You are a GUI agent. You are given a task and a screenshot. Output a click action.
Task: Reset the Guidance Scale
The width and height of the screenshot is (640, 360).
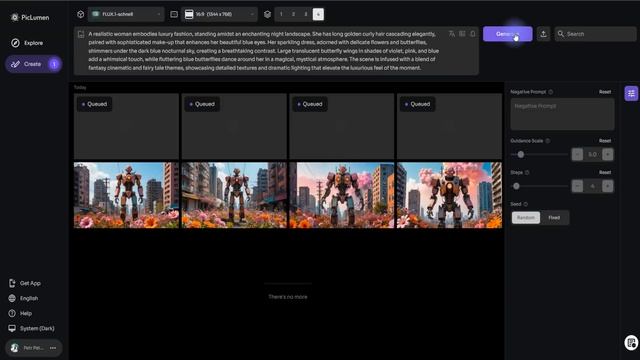605,141
